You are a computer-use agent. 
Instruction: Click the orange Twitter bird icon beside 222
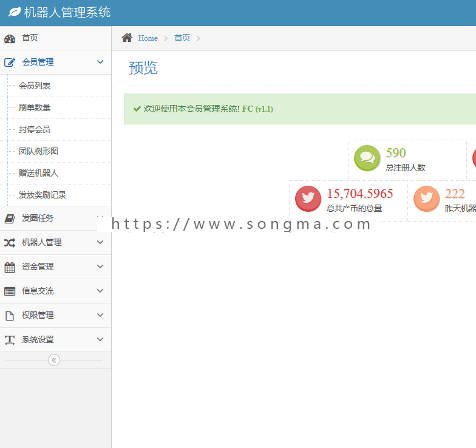[426, 199]
